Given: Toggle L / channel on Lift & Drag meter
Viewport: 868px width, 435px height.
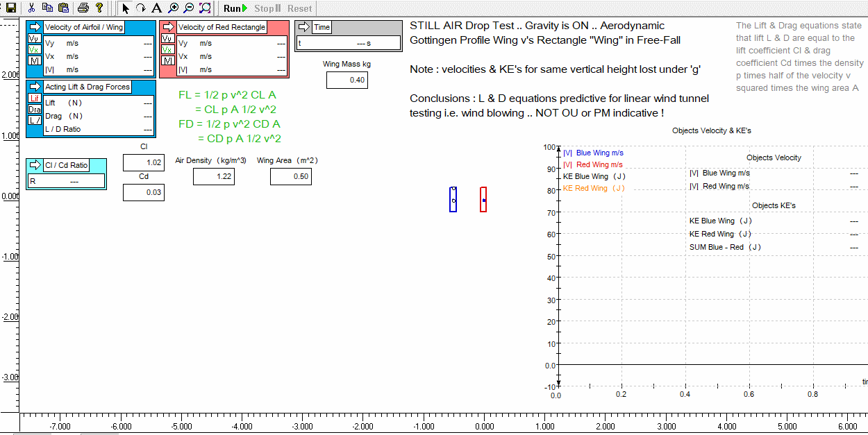Looking at the screenshot, I should click(34, 120).
